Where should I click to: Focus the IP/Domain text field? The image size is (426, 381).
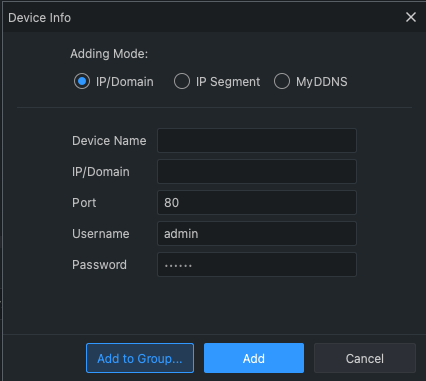tap(257, 172)
